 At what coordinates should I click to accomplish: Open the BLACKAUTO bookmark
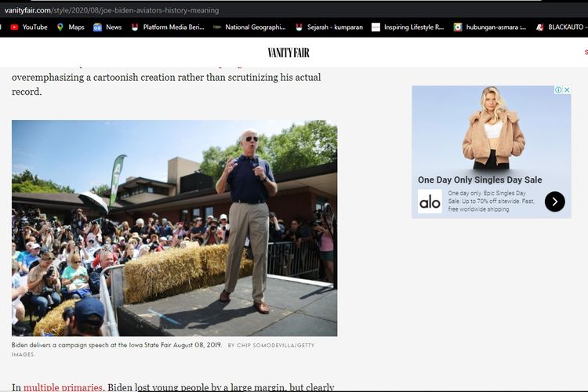pyautogui.click(x=561, y=27)
